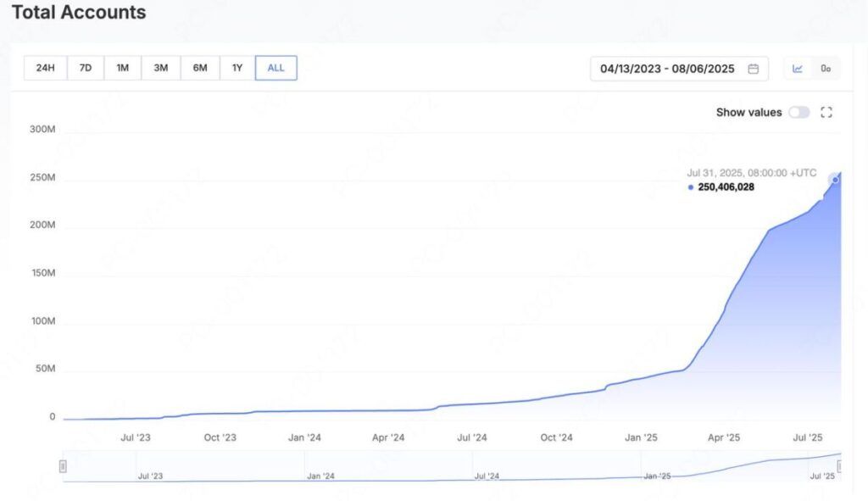868x501 pixels.
Task: Switch to 1Y time range
Action: (237, 68)
